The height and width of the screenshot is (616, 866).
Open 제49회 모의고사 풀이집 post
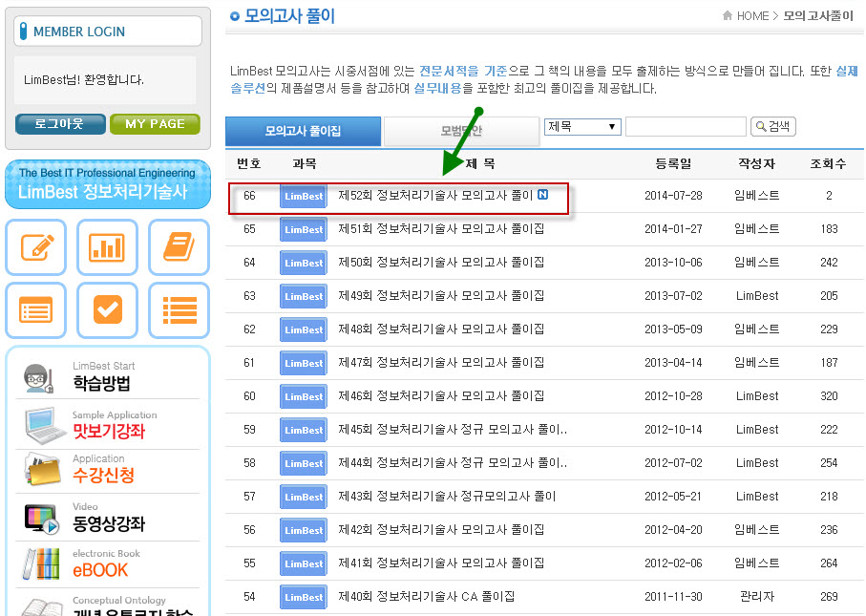(x=441, y=295)
